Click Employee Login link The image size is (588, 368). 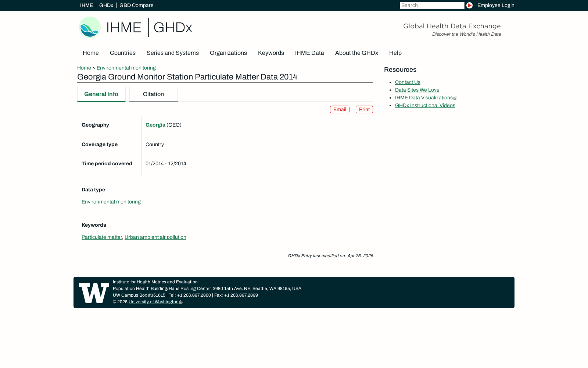pyautogui.click(x=496, y=6)
